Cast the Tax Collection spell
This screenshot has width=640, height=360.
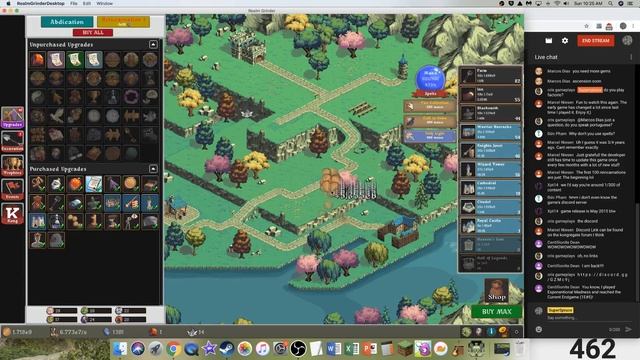coord(430,106)
